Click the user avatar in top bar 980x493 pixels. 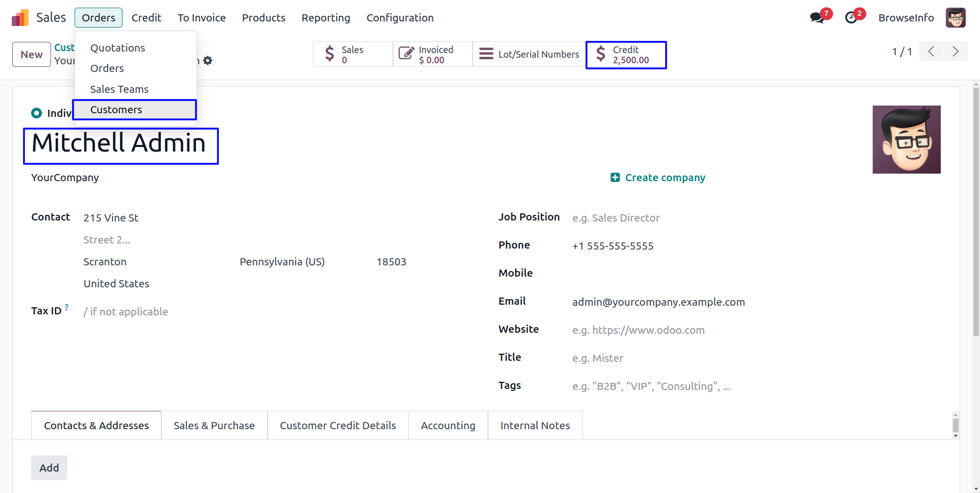click(x=955, y=18)
